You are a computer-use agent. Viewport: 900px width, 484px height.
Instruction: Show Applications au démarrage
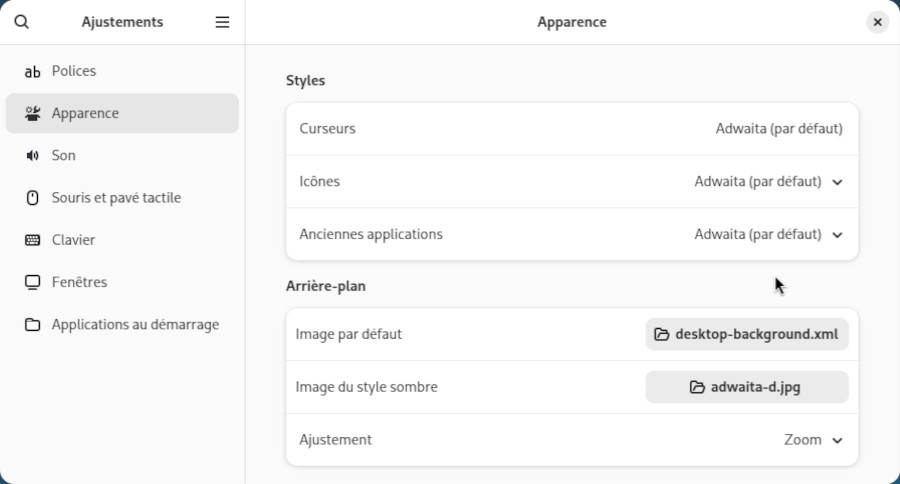pyautogui.click(x=122, y=324)
